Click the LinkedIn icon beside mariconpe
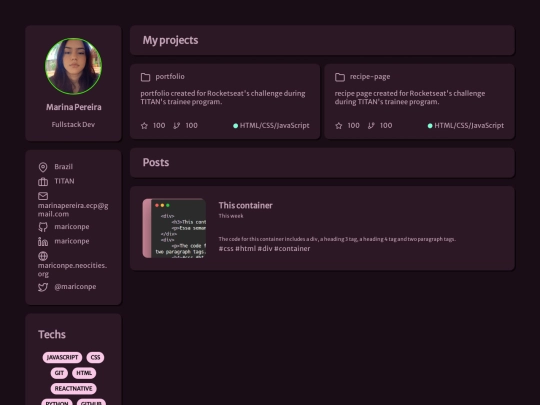Image resolution: width=540 pixels, height=405 pixels. [x=43, y=241]
